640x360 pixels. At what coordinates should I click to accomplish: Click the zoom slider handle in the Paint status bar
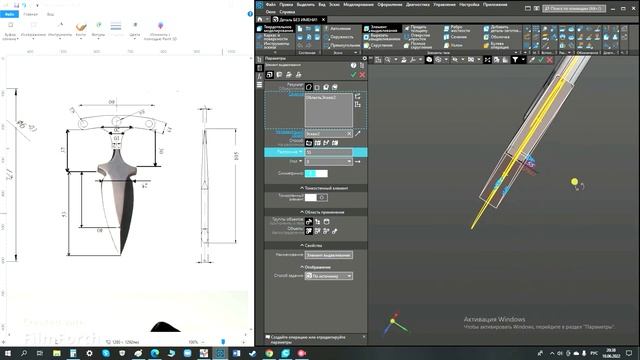(x=223, y=341)
